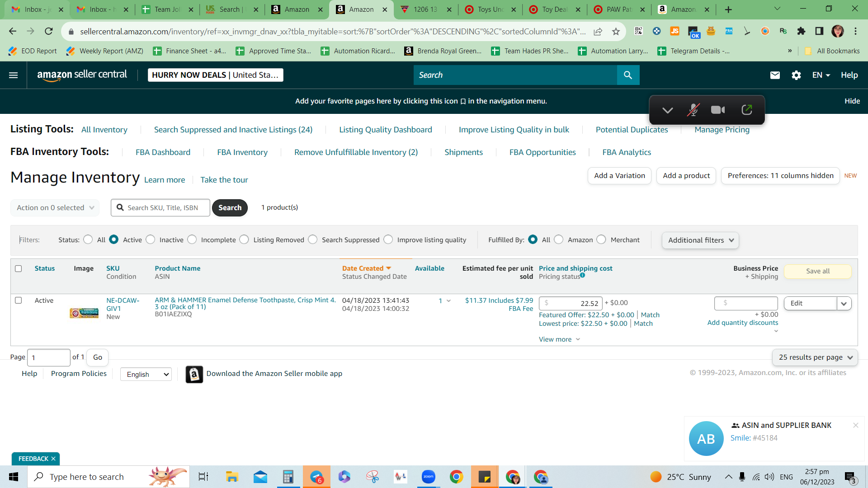Open Listing Quality Dashboard
This screenshot has height=488, width=868.
coord(386,130)
